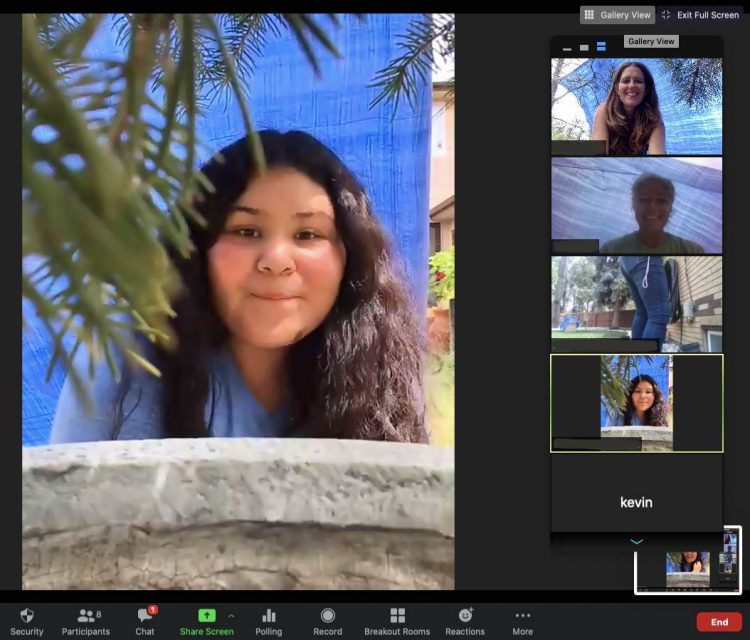Collapse thumbnail strip with the minimize bar icon
Screen dimensions: 750x640
(x=567, y=47)
